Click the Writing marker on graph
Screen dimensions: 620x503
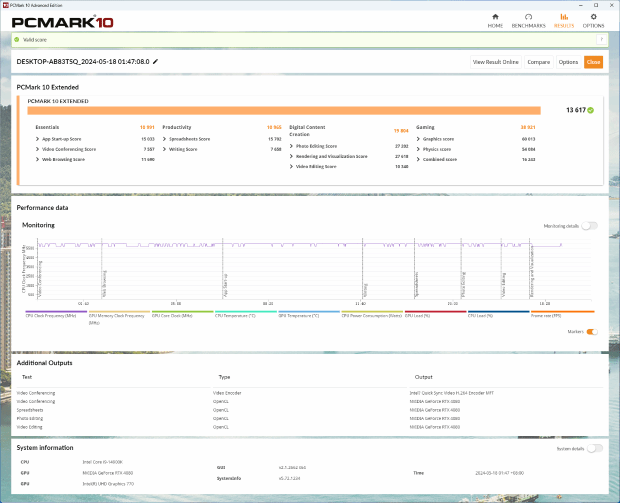[x=365, y=290]
